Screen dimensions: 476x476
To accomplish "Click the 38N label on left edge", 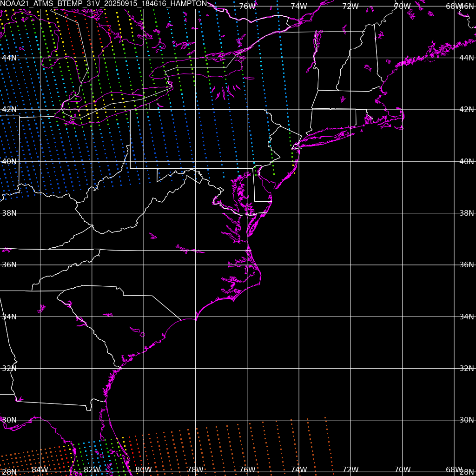I will point(9,213).
